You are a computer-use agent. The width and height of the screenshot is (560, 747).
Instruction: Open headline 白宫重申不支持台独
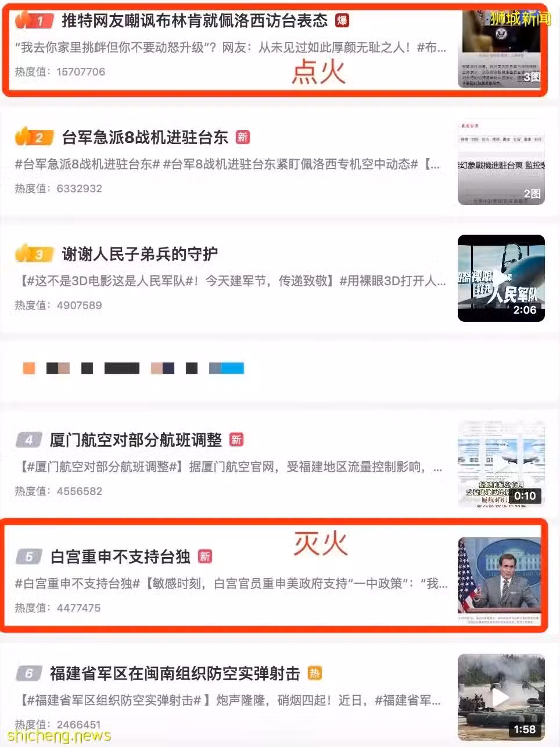(x=120, y=556)
